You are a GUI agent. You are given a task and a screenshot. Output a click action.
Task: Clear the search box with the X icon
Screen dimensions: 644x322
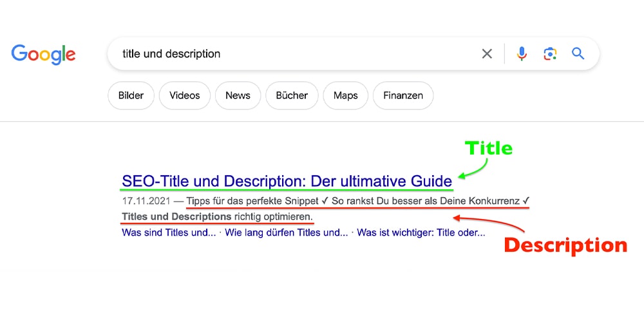[487, 54]
